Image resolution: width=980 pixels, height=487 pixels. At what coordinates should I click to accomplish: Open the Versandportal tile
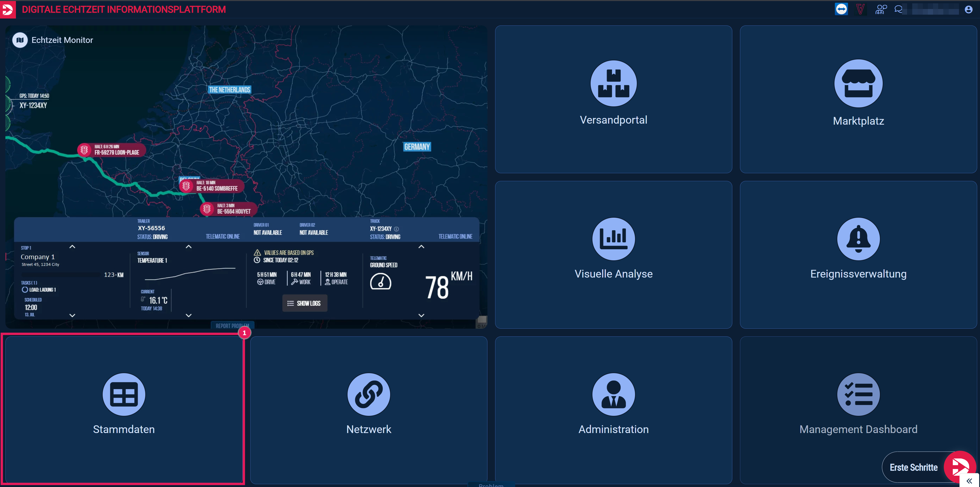coord(613,99)
